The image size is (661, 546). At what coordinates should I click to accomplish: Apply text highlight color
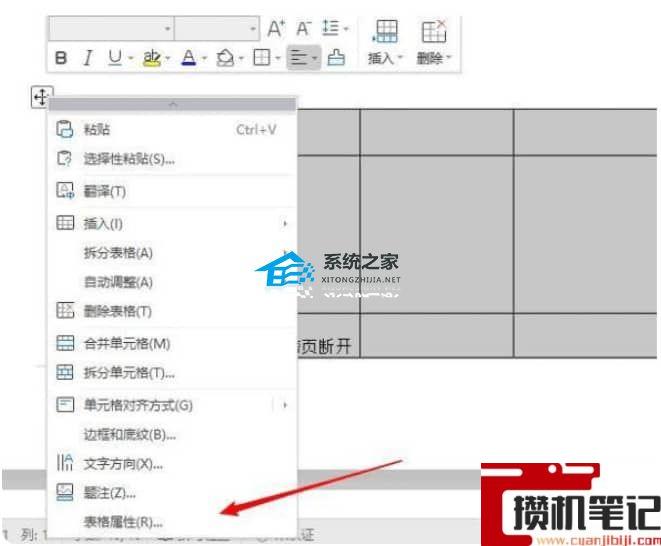(151, 58)
